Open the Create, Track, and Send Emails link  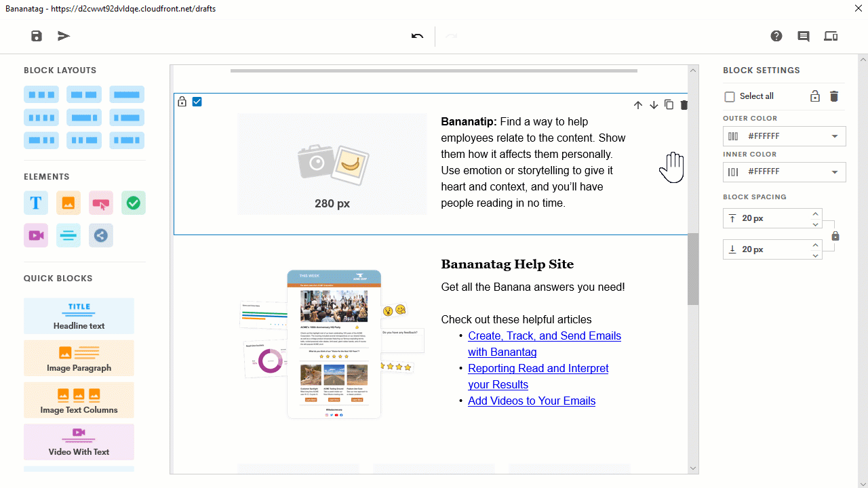[x=545, y=344]
